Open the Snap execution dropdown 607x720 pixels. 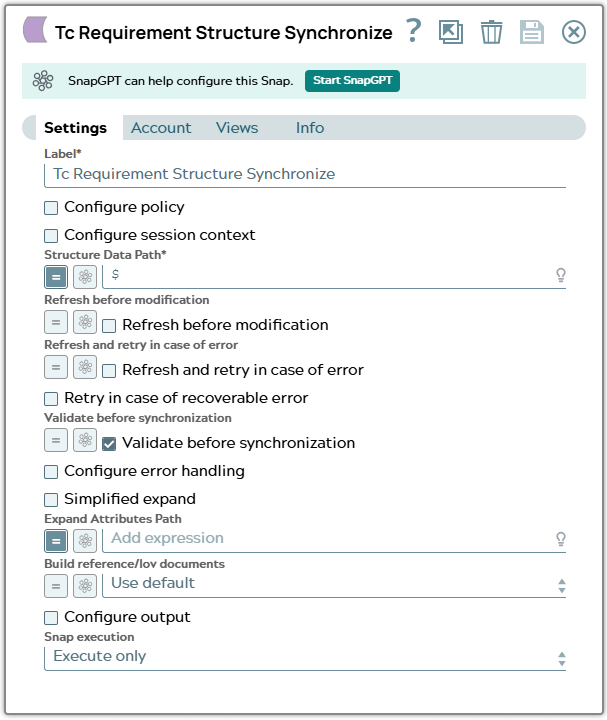coord(305,658)
